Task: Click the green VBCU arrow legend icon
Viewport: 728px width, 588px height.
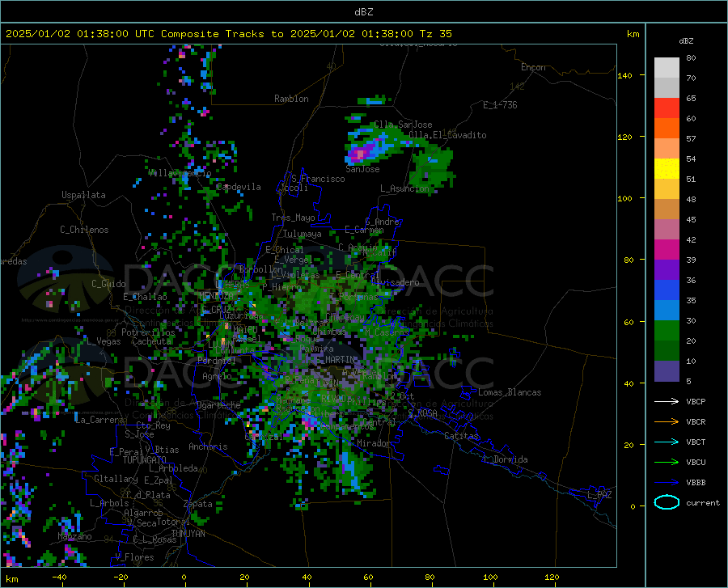Action: pos(667,463)
